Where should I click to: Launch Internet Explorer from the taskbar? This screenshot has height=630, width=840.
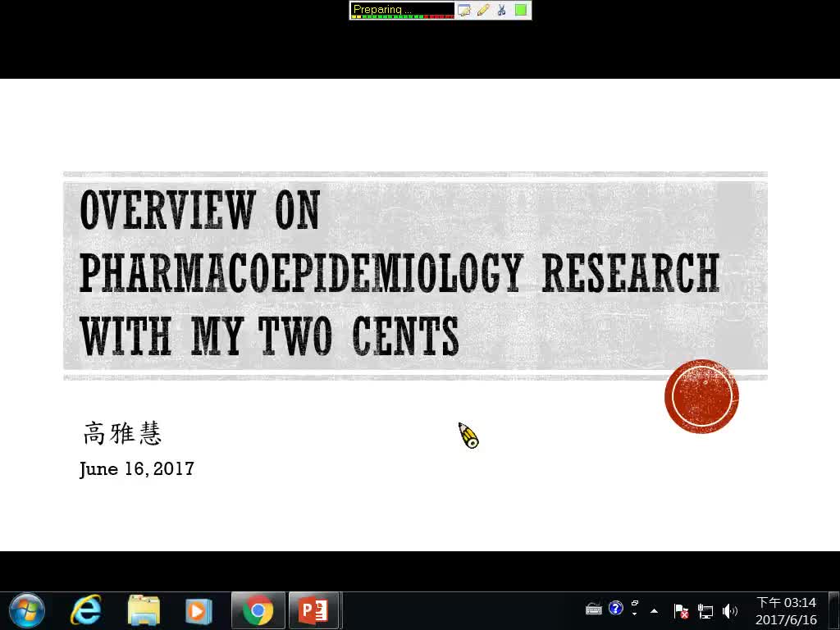point(86,610)
